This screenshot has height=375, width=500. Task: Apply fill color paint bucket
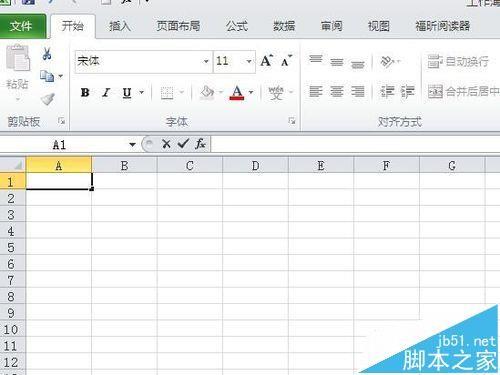(x=207, y=92)
